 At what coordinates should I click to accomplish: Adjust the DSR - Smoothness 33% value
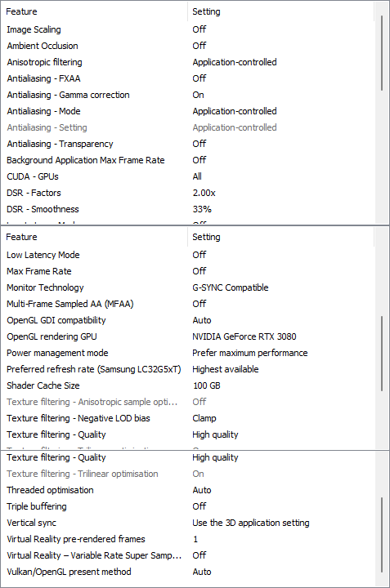[x=202, y=209]
